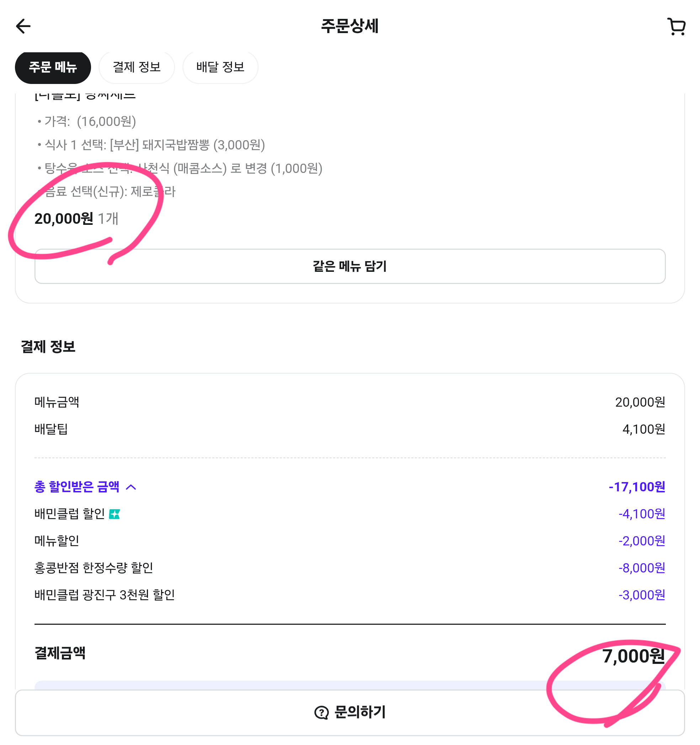Tap the 메뉴할인 discount row
Image resolution: width=700 pixels, height=745 pixels.
350,541
